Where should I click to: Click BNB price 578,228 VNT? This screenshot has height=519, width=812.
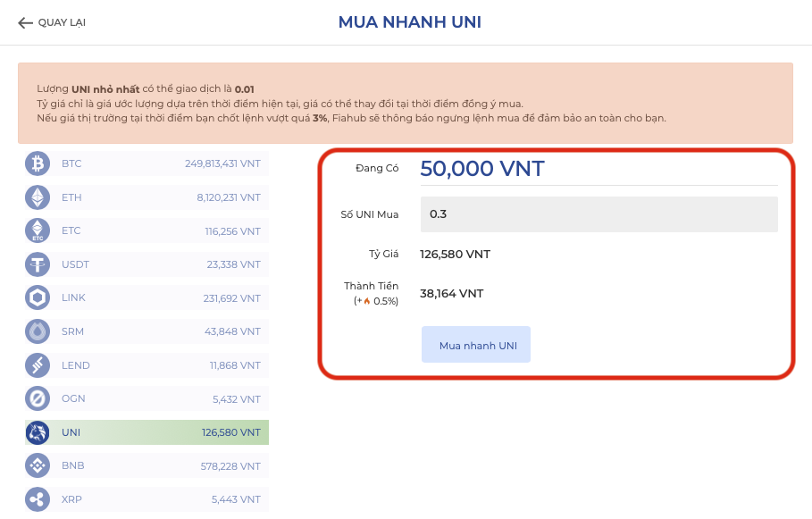230,466
